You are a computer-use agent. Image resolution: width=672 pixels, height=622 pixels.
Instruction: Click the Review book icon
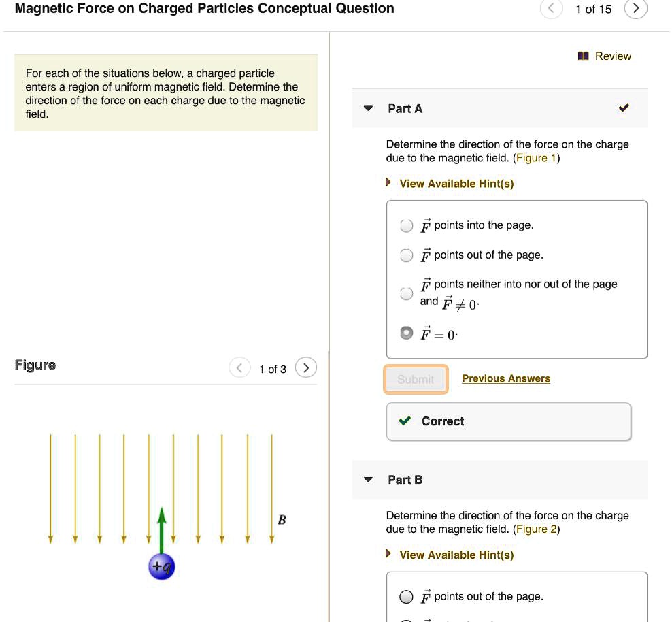pos(583,57)
